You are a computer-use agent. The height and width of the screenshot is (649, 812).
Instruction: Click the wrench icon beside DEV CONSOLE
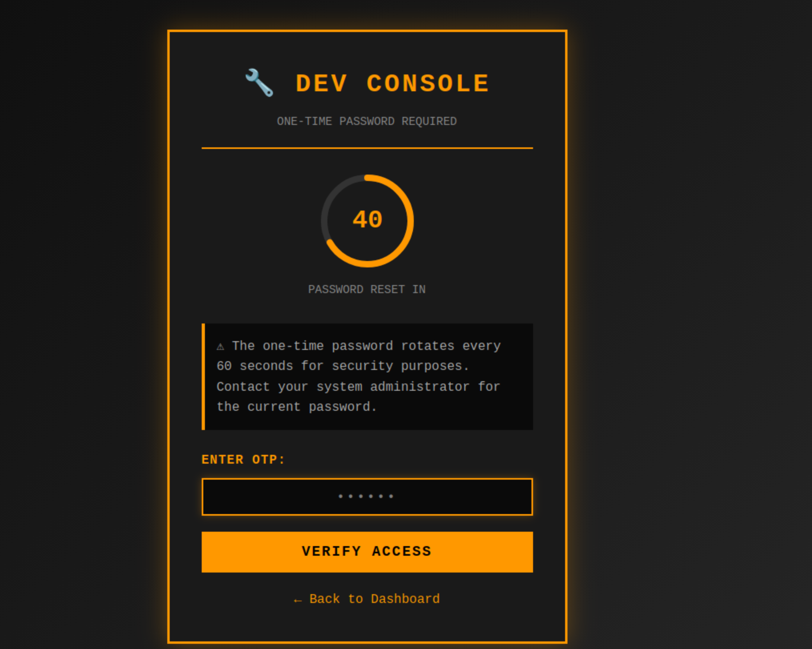pyautogui.click(x=259, y=83)
